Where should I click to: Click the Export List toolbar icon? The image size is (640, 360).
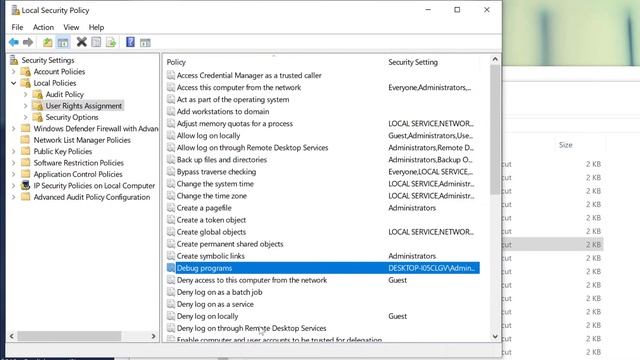[111, 42]
